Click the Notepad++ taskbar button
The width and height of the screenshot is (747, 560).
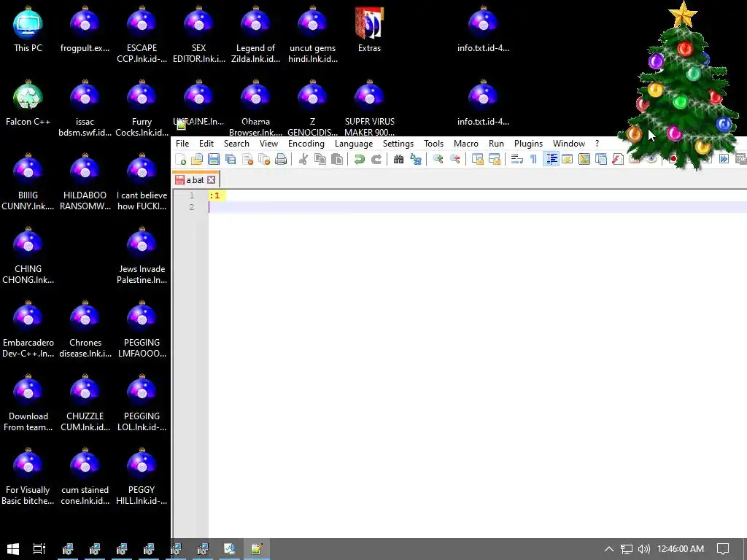(257, 549)
